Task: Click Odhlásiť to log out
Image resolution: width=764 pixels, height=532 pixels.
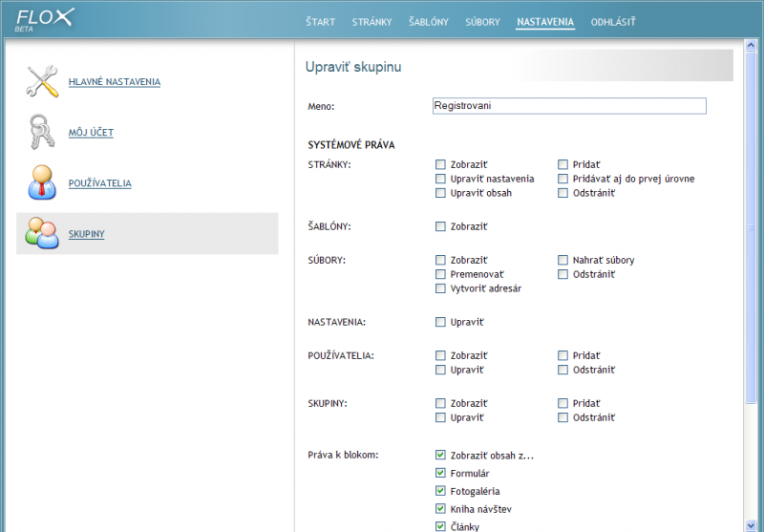Action: 612,21
